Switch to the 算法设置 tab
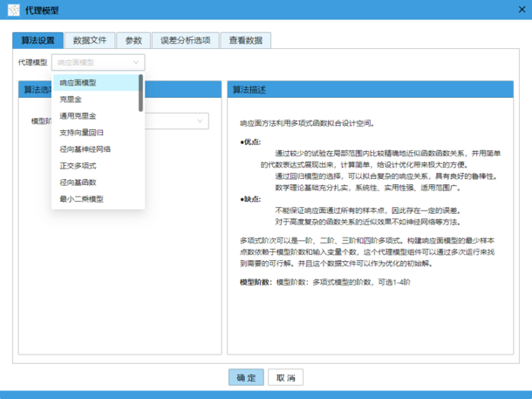This screenshot has height=399, width=532. [38, 40]
